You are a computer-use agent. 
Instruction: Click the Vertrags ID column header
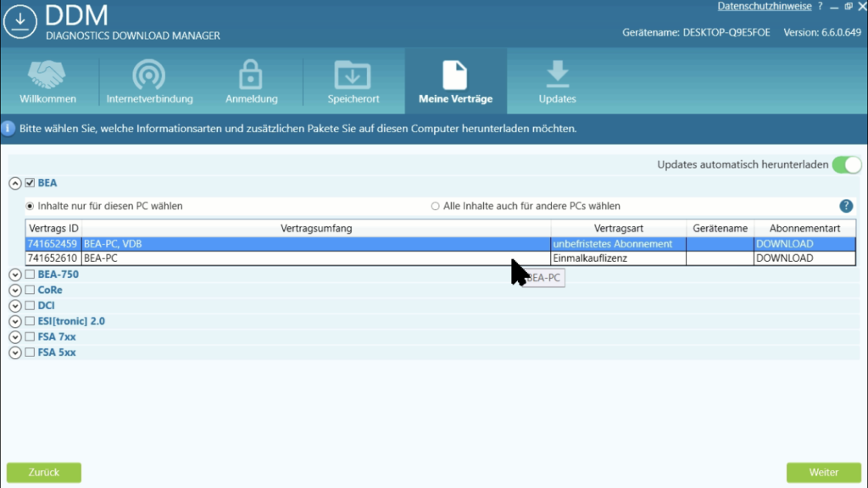(x=53, y=228)
